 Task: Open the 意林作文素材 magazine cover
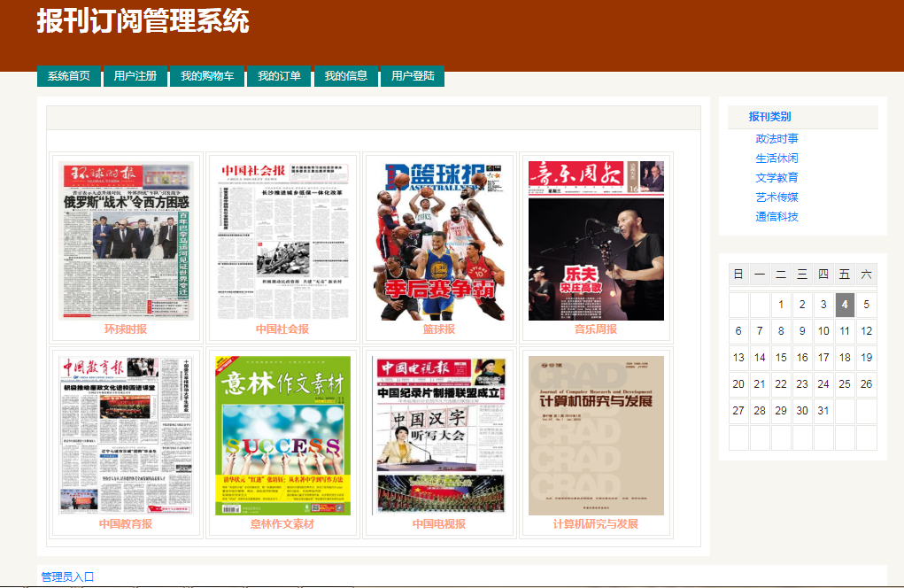point(282,435)
